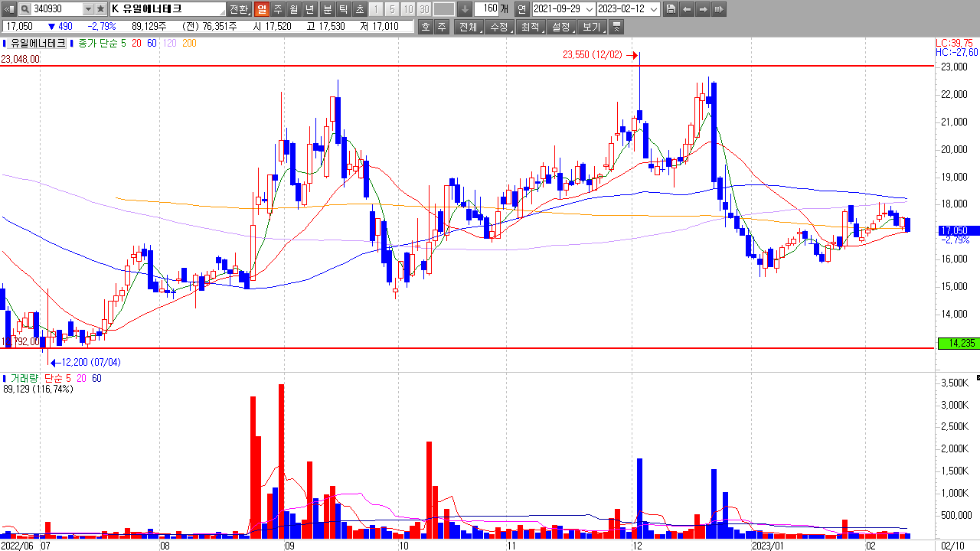Move chart forward with the right arrow icon
980x551 pixels.
(702, 9)
